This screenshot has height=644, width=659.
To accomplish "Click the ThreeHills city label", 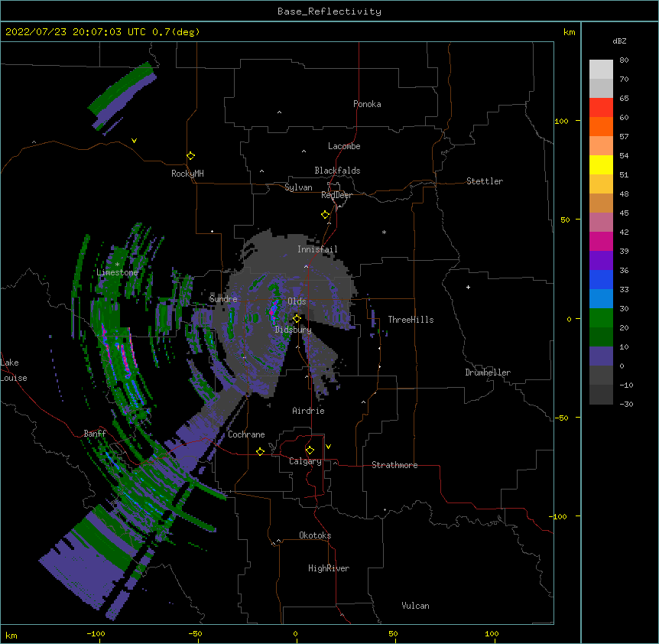I will coord(411,320).
